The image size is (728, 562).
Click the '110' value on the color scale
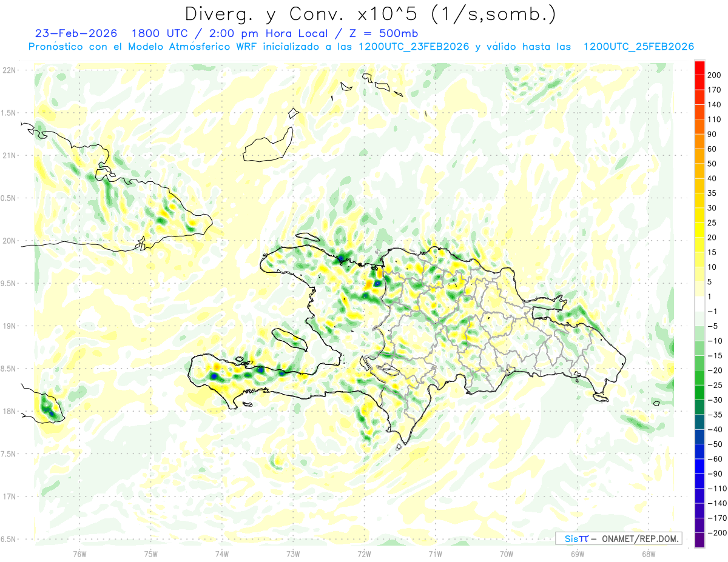[x=715, y=119]
